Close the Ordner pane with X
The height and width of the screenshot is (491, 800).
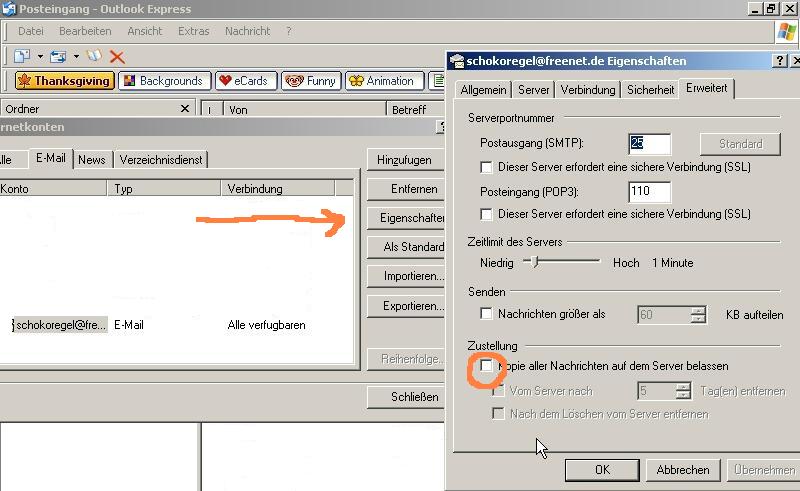coord(185,108)
